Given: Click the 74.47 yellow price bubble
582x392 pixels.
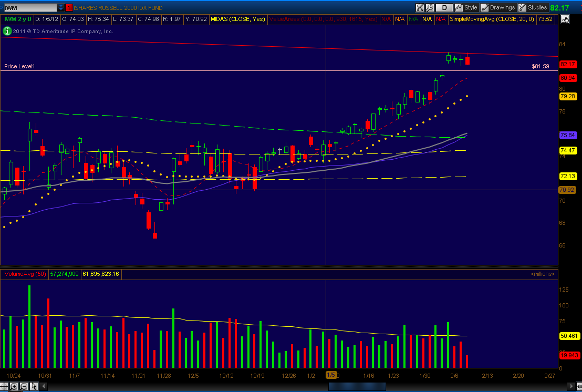Looking at the screenshot, I should coord(568,150).
